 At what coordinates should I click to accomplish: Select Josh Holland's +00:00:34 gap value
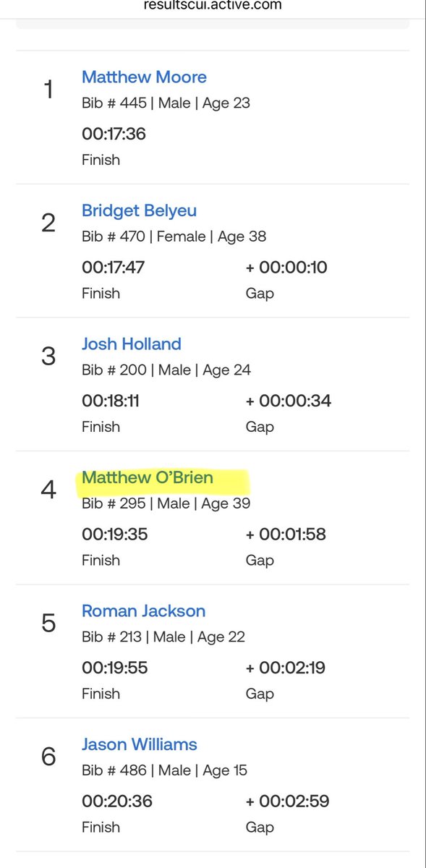(x=289, y=401)
